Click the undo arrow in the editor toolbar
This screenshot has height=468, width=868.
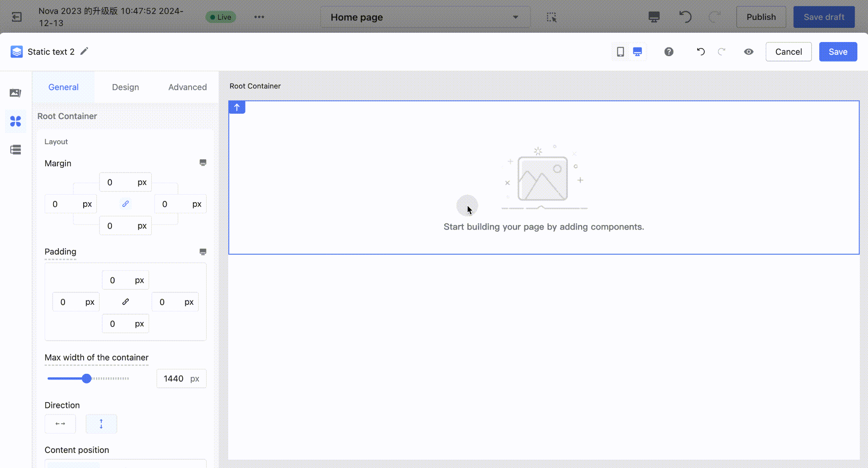700,52
